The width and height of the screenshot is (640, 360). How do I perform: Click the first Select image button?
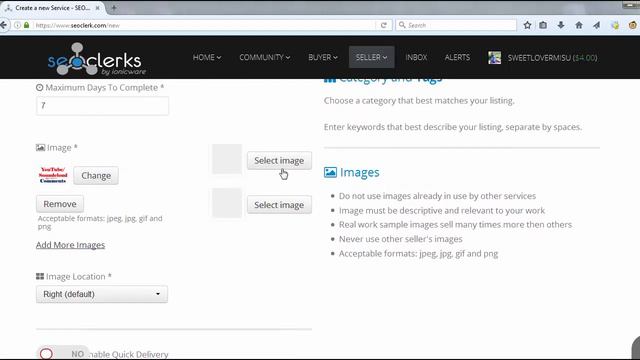coord(279,161)
